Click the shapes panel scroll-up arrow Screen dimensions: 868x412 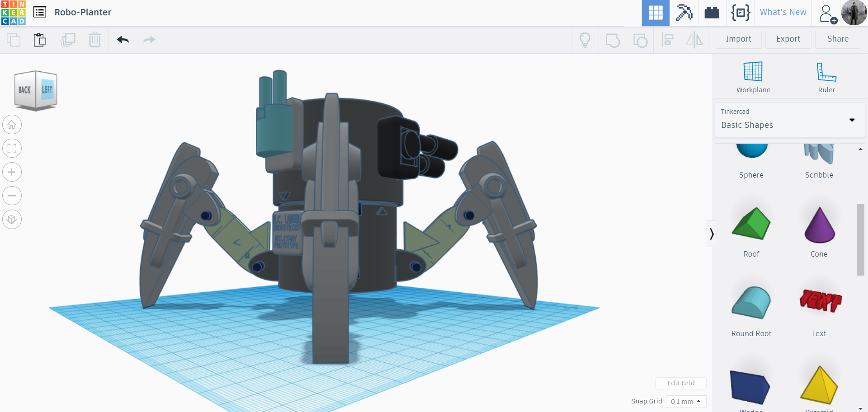tap(860, 149)
